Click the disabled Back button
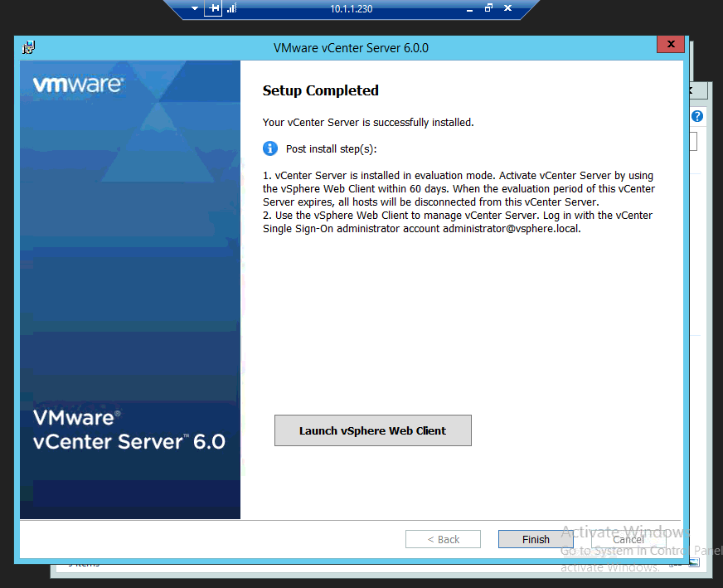This screenshot has width=723, height=588. pos(443,539)
